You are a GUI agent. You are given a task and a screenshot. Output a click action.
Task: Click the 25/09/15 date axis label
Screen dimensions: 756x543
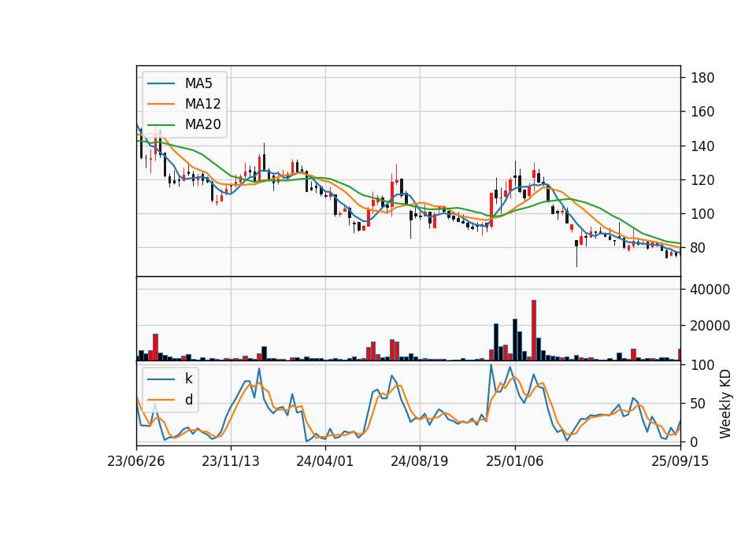point(680,461)
